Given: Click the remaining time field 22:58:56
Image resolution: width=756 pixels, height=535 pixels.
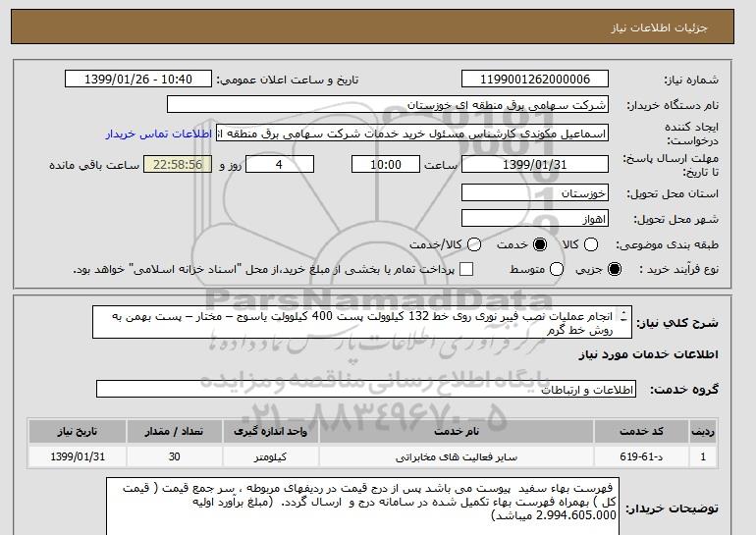Looking at the screenshot, I should pos(178,164).
